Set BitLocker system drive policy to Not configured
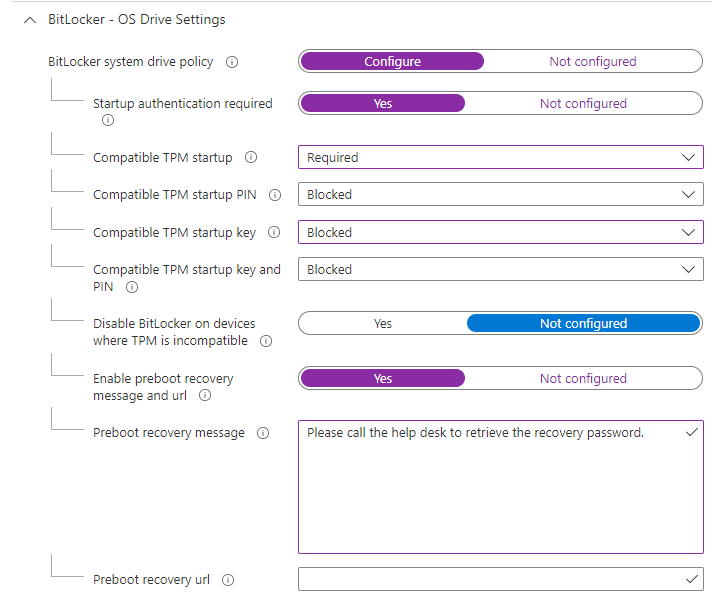The height and width of the screenshot is (598, 713). [592, 61]
